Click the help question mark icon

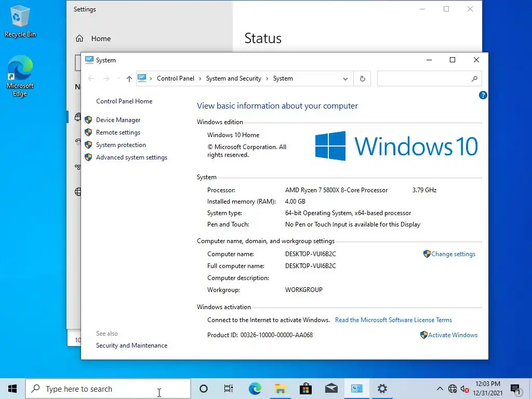483,96
